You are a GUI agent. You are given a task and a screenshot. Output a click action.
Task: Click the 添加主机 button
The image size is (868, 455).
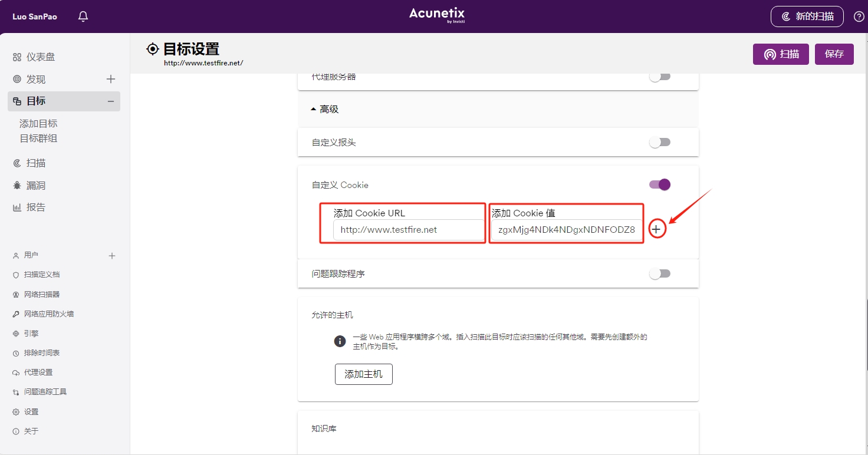click(x=364, y=374)
